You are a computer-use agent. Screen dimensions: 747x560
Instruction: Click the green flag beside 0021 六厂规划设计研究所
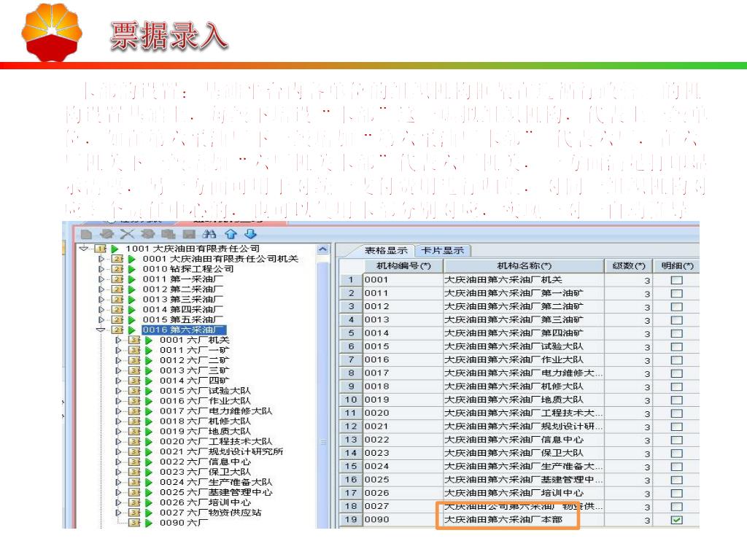point(149,451)
